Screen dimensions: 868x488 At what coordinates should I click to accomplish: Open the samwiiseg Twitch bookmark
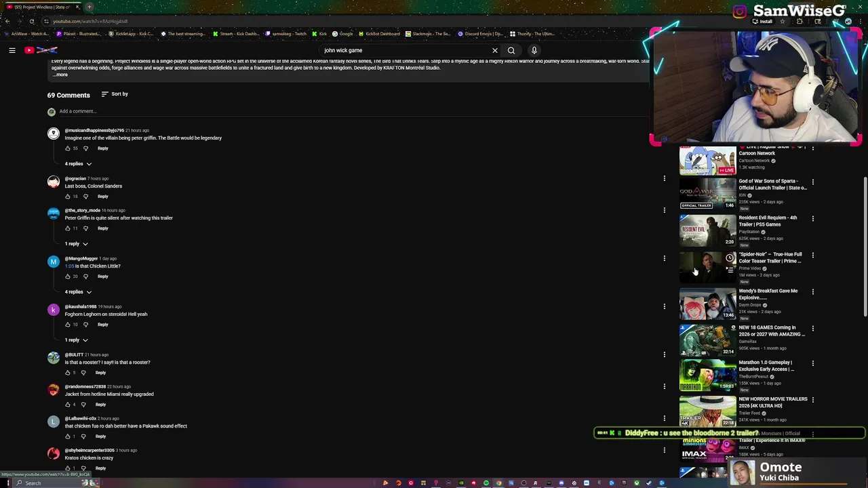pyautogui.click(x=285, y=34)
